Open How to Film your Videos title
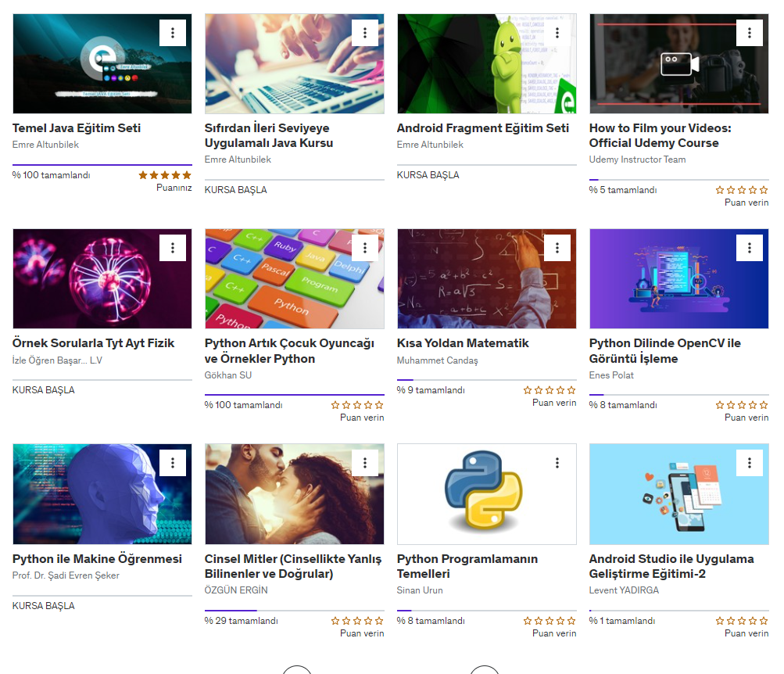Screen dimensions: 784x674 660,135
